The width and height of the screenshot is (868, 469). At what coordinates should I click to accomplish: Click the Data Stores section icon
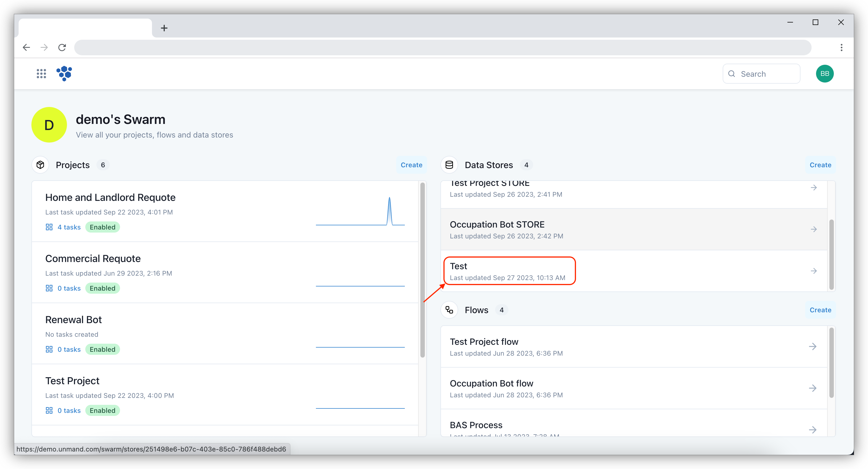coord(450,164)
